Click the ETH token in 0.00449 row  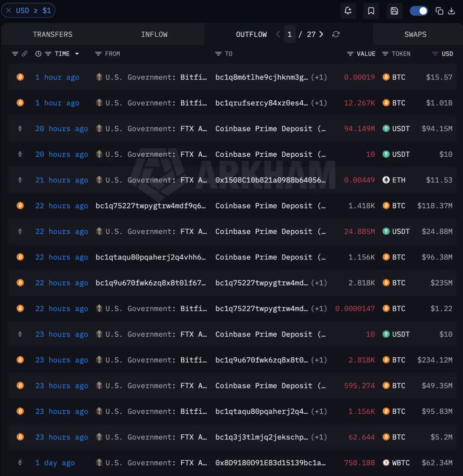[x=394, y=180]
